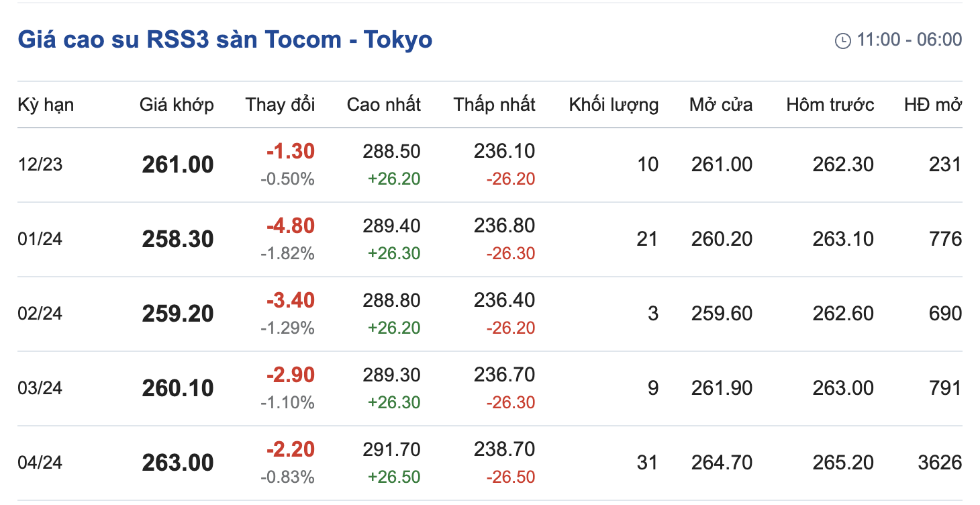Click the Mở cửa column header

click(x=721, y=105)
